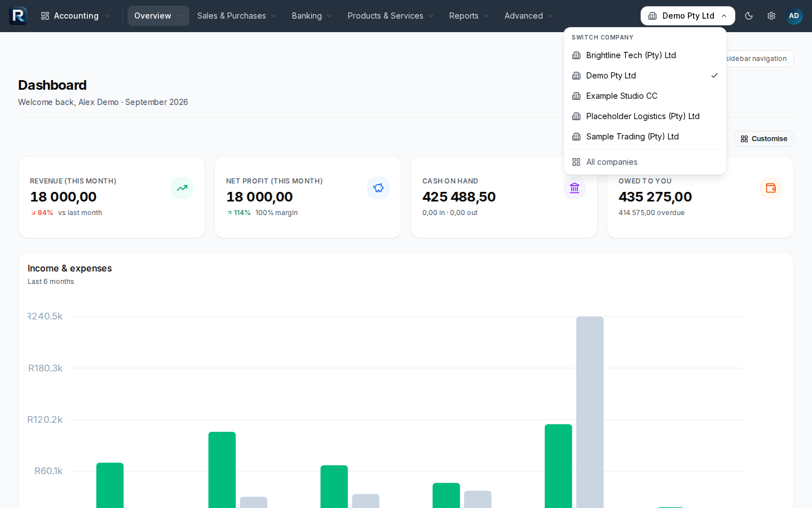The image size is (812, 508).
Task: Click the 84% vs last month indicator
Action: click(x=66, y=213)
